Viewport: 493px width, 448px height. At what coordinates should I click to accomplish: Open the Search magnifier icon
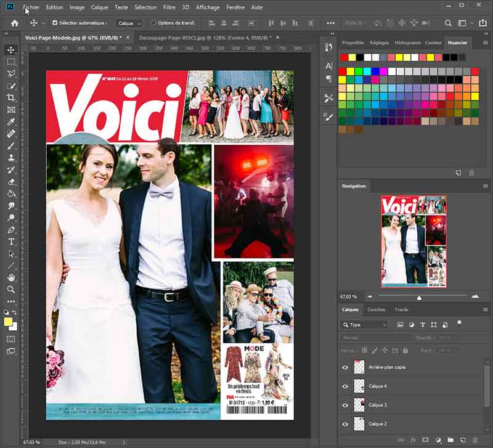pos(448,23)
